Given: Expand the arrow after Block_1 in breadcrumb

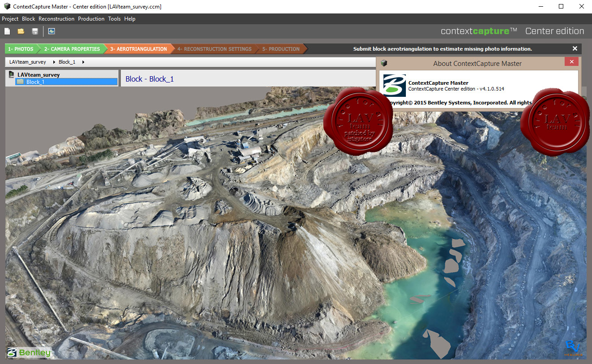Looking at the screenshot, I should pyautogui.click(x=83, y=62).
